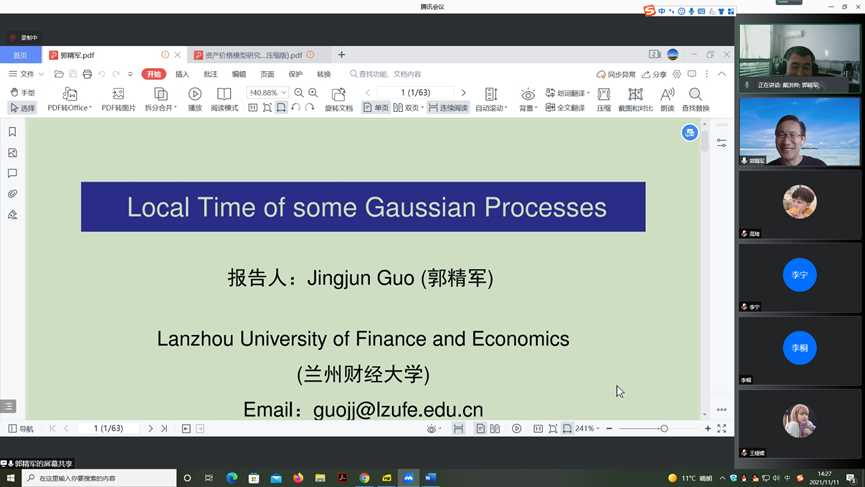
Task: Click the Windows taskbar search box
Action: pyautogui.click(x=100, y=478)
